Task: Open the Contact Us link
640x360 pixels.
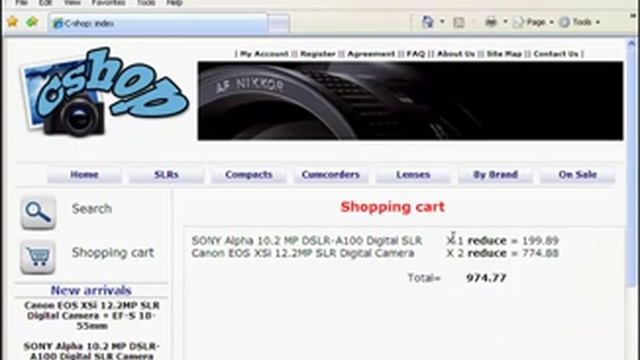Action: [556, 54]
